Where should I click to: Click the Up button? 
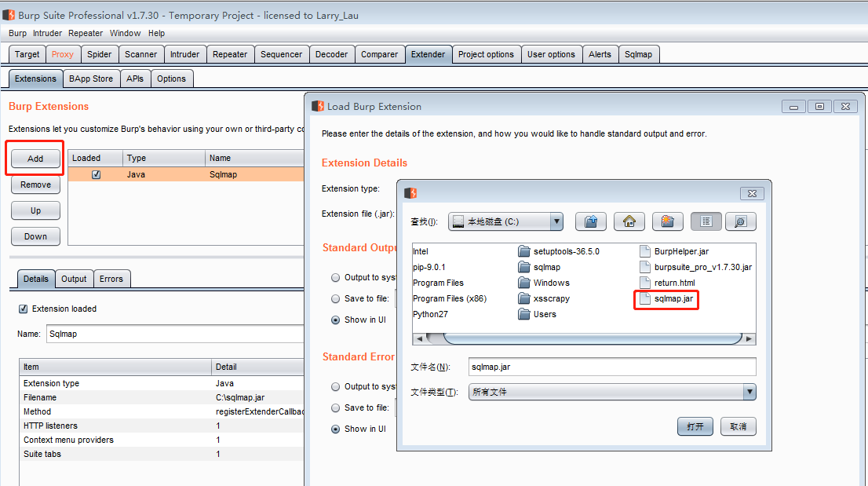pos(35,211)
